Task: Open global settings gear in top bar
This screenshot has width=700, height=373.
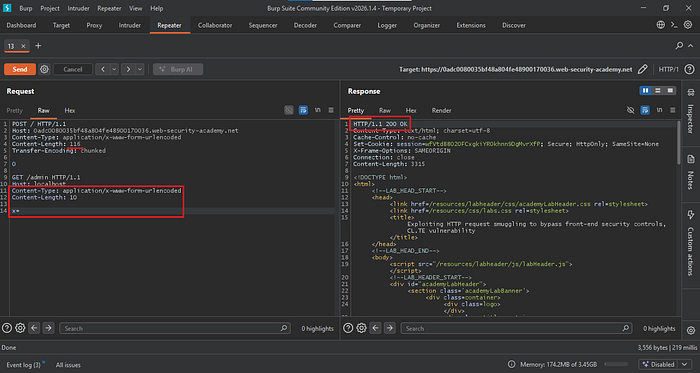Action: [688, 25]
